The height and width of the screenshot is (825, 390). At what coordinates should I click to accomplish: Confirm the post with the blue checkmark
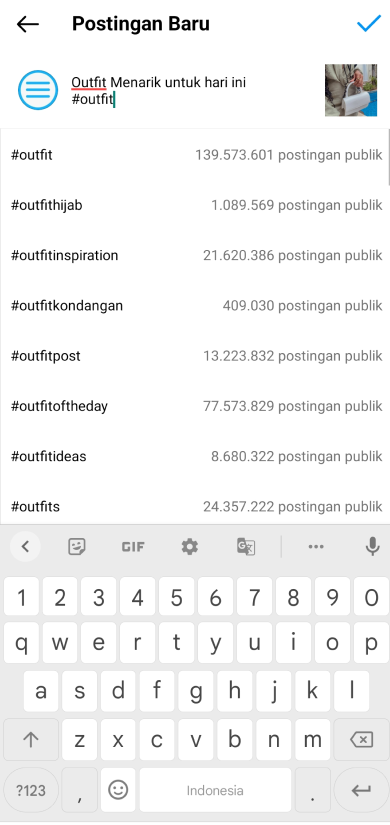(x=368, y=23)
